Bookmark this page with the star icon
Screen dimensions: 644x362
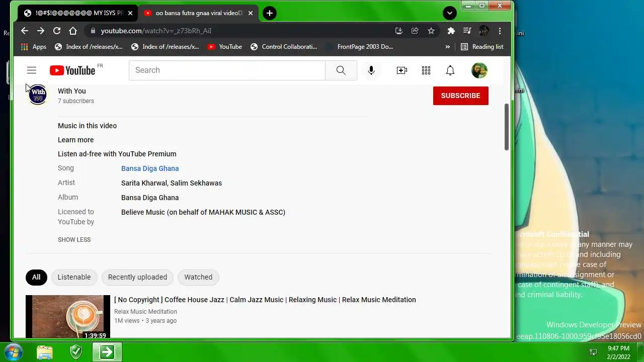[431, 31]
